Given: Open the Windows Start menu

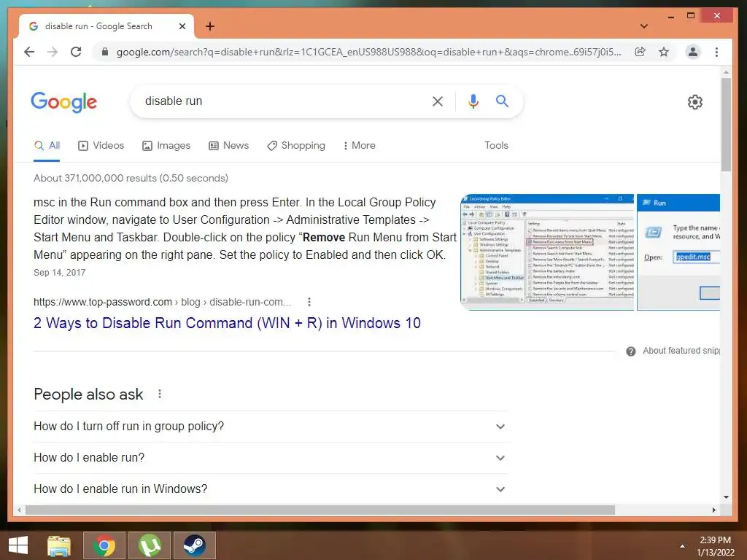Looking at the screenshot, I should 18,545.
